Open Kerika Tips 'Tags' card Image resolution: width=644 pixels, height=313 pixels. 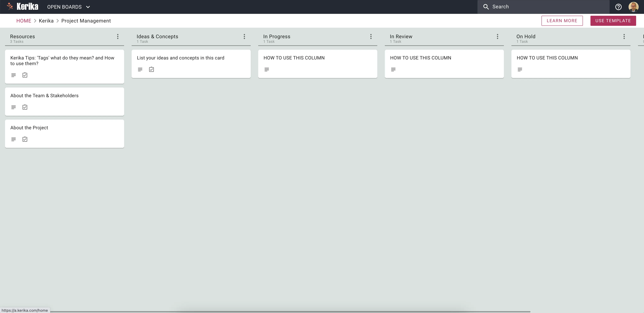click(65, 66)
